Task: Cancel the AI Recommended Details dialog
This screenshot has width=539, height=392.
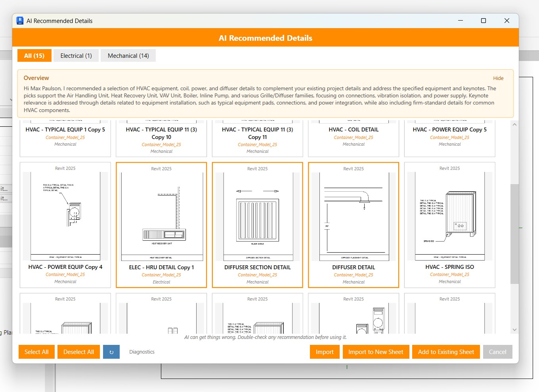Action: pyautogui.click(x=497, y=352)
